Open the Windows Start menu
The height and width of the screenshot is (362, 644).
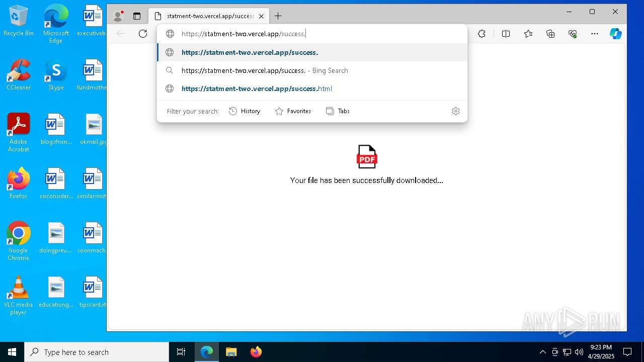click(x=12, y=352)
